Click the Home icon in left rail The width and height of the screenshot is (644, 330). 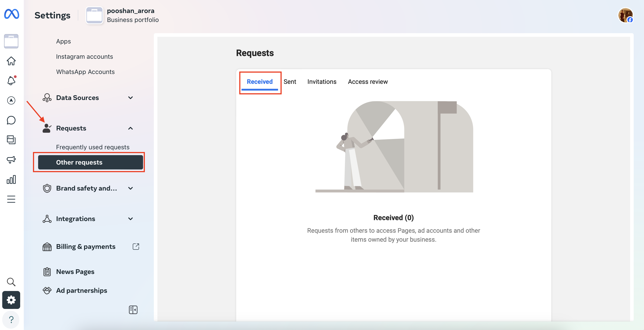[x=11, y=61]
